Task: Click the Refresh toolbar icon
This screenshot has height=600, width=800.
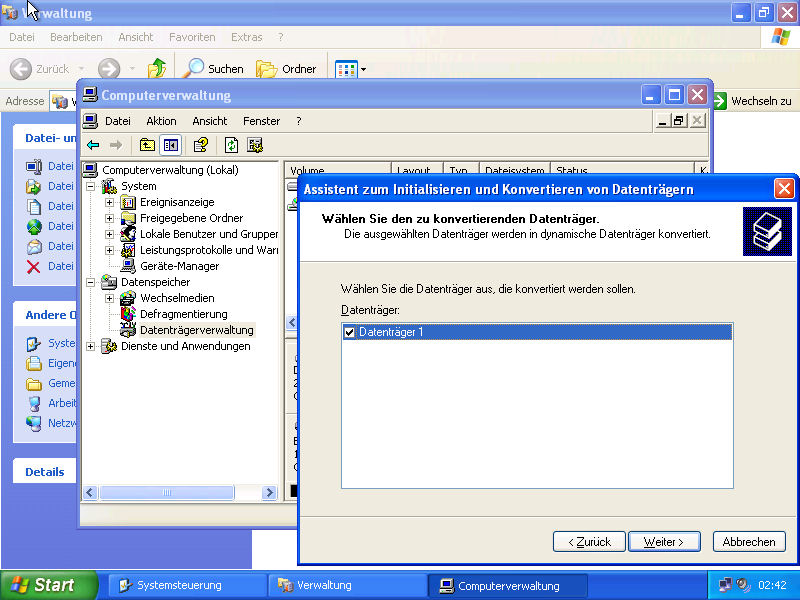Action: (232, 145)
